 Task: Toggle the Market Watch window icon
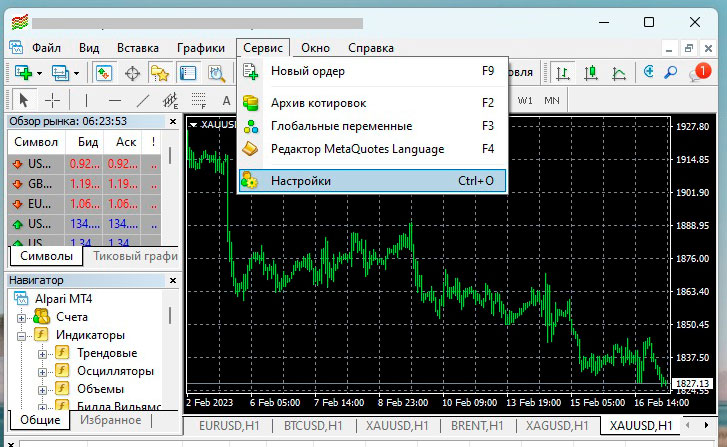point(104,73)
